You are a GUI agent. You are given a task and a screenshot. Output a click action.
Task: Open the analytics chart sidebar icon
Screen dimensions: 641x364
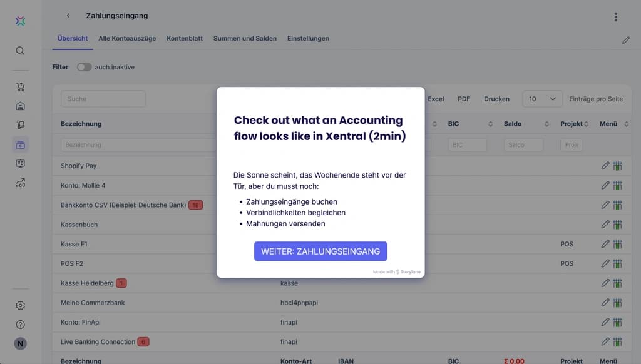point(20,183)
